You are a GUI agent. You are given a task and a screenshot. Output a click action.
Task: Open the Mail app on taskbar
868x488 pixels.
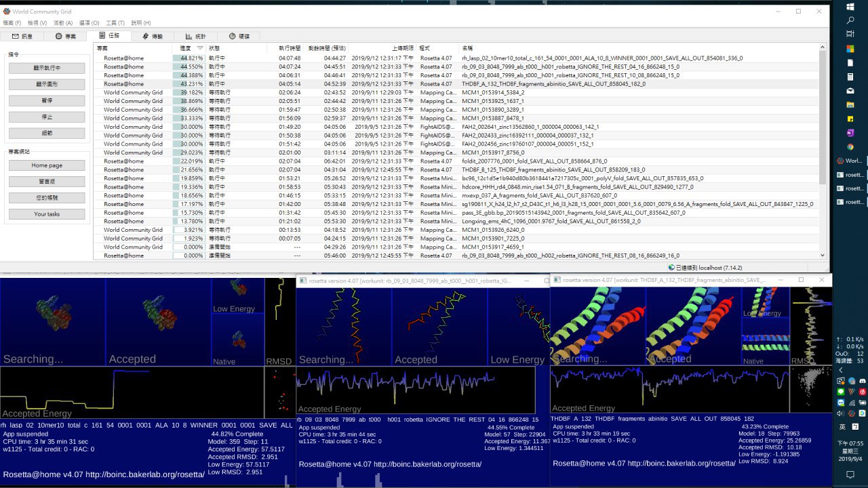[x=850, y=90]
